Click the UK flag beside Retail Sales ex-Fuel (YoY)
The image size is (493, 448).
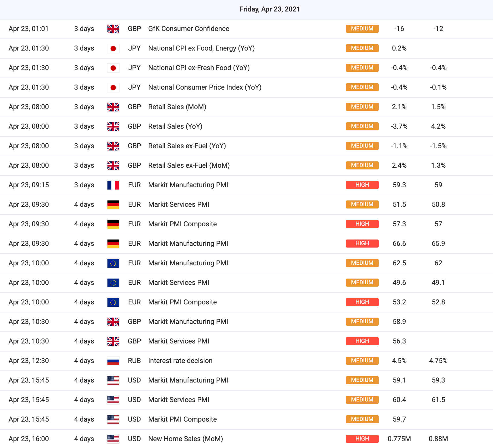(x=113, y=146)
